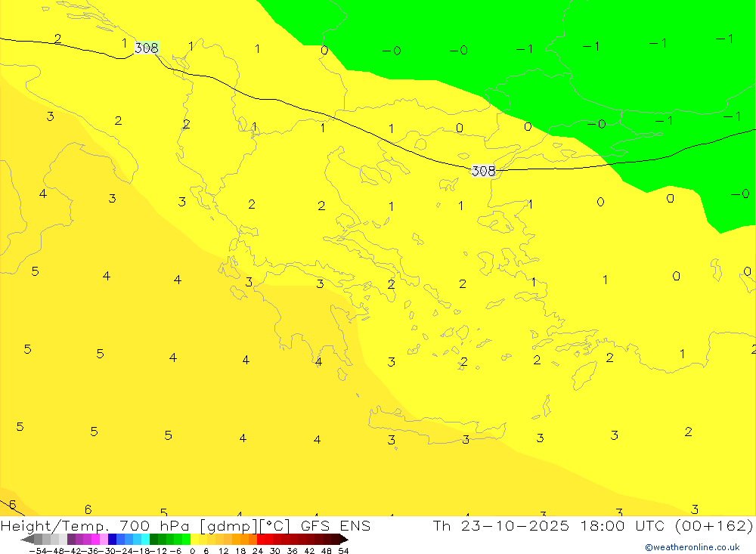Select the '[gdmp][°C]' units text

[245, 525]
